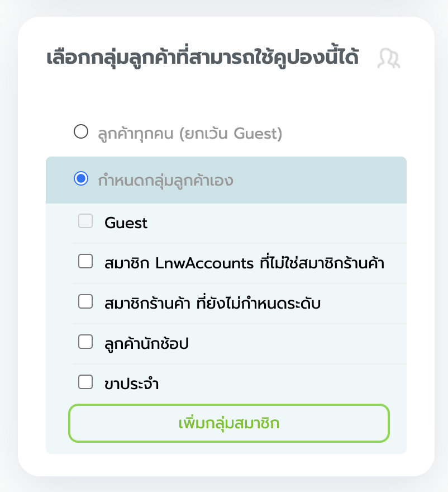The width and height of the screenshot is (448, 492).
Task: Tick the Guest checkbox
Action: pos(85,221)
